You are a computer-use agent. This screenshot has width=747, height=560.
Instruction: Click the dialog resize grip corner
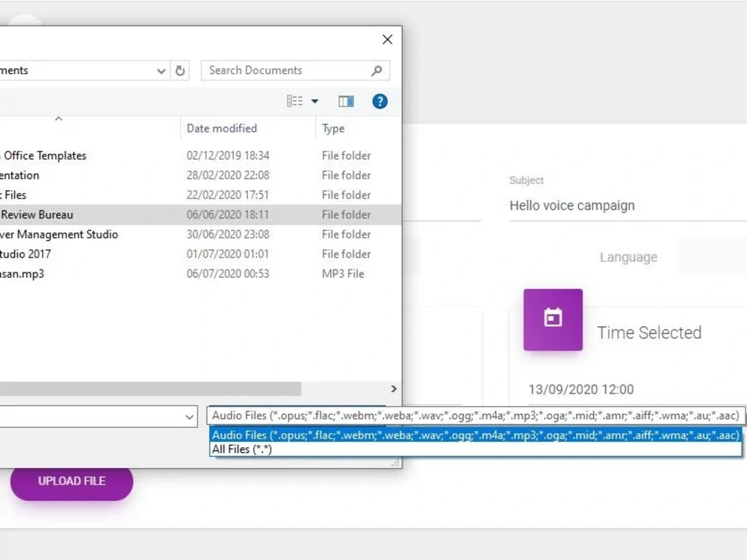pyautogui.click(x=395, y=463)
